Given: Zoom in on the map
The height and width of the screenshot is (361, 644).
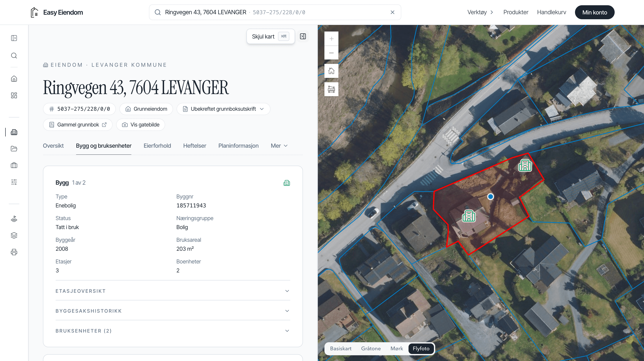Looking at the screenshot, I should tap(331, 39).
